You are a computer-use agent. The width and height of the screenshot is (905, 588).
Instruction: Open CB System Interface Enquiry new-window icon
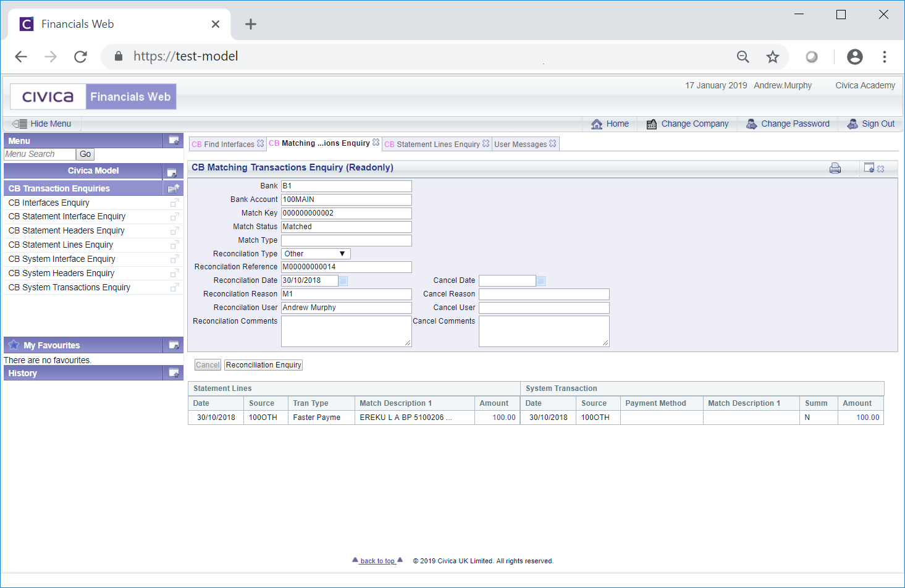click(175, 259)
